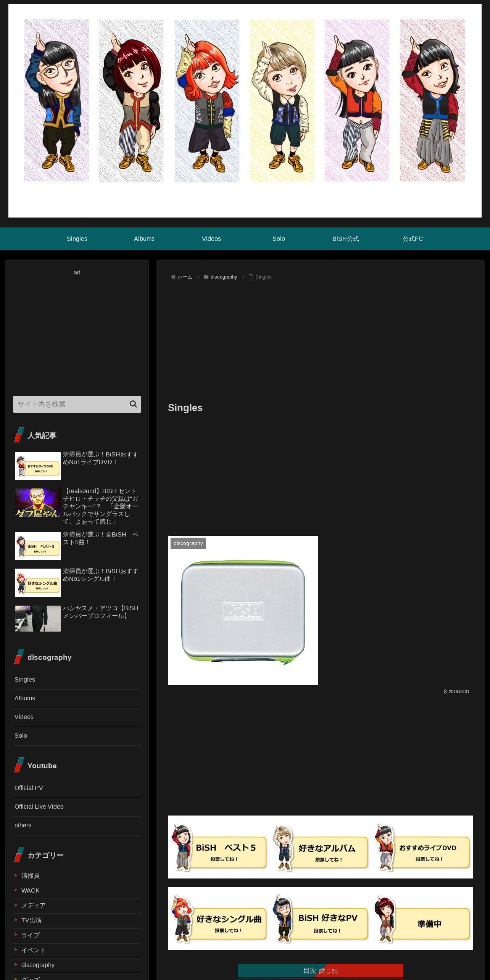Click the 好きなアルバム vote banner
This screenshot has width=490, height=980.
[x=320, y=848]
